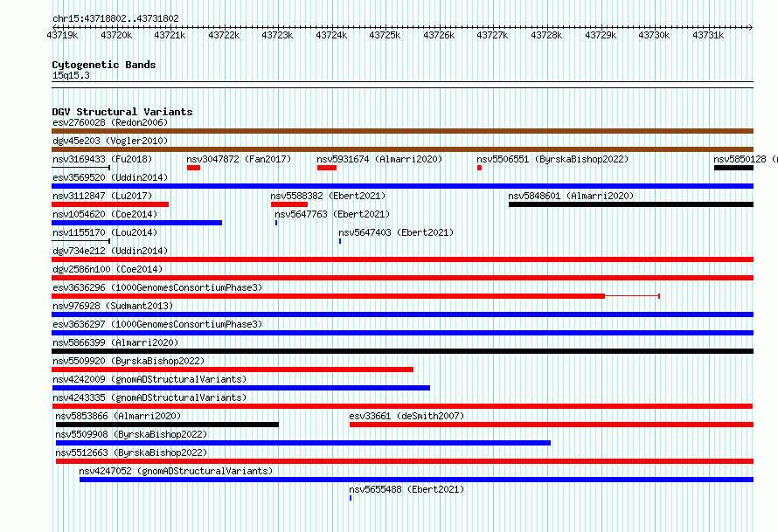
Task: Click the 43731k ruler tick label
Action: (x=708, y=35)
